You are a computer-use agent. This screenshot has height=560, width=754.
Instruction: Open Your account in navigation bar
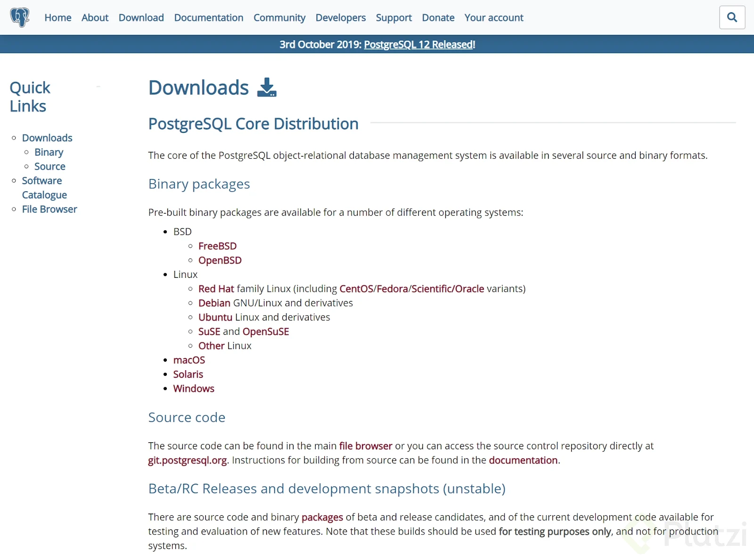(494, 17)
